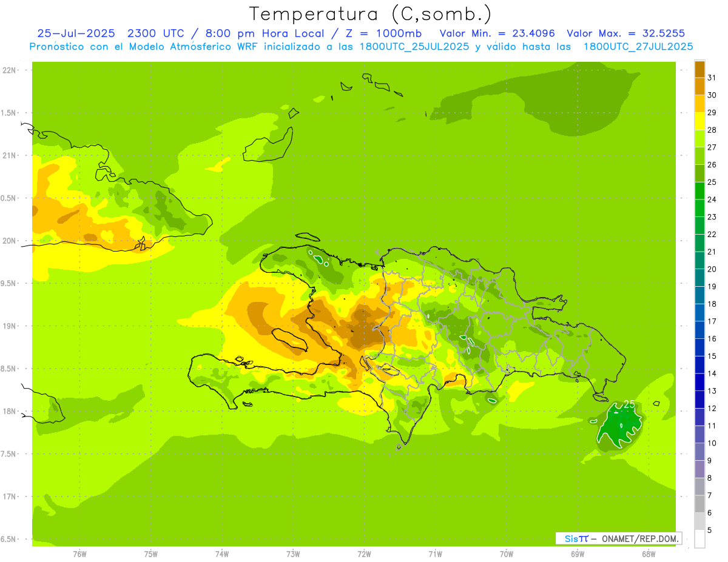Click the "21N" latitude label
Screen dimensions: 728x562
(x=10, y=156)
